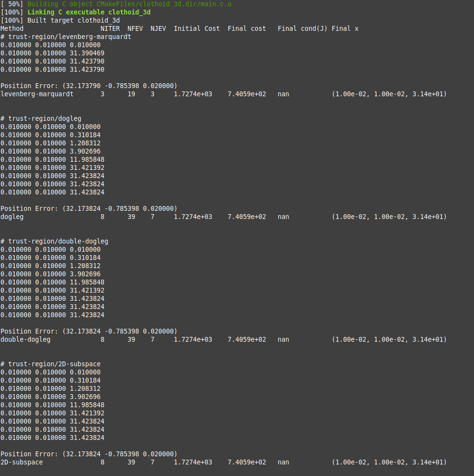Click the '2D-subspace' name in the result row
Viewport: 474px width, 476px height.
click(22, 462)
